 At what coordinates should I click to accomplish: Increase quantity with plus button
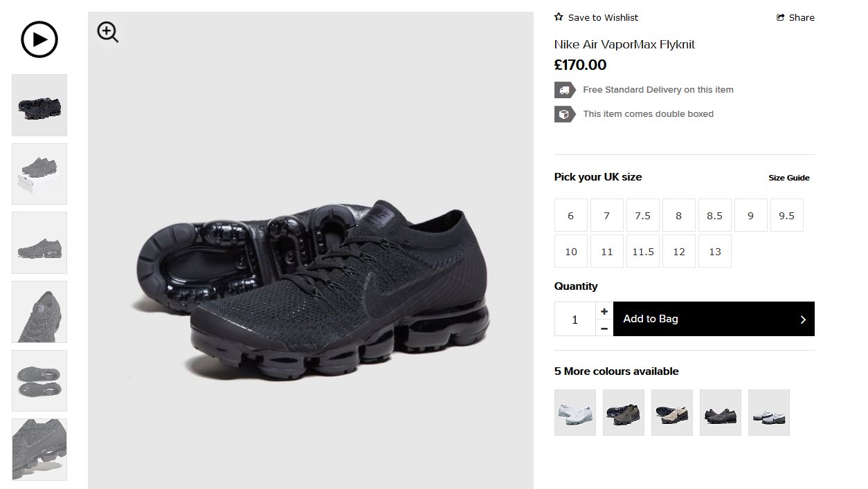click(604, 311)
